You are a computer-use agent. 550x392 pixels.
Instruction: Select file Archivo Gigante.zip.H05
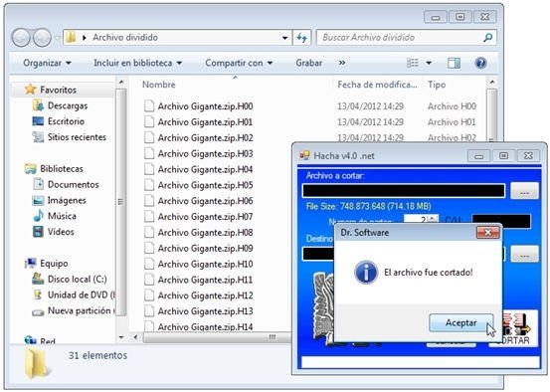click(x=205, y=185)
